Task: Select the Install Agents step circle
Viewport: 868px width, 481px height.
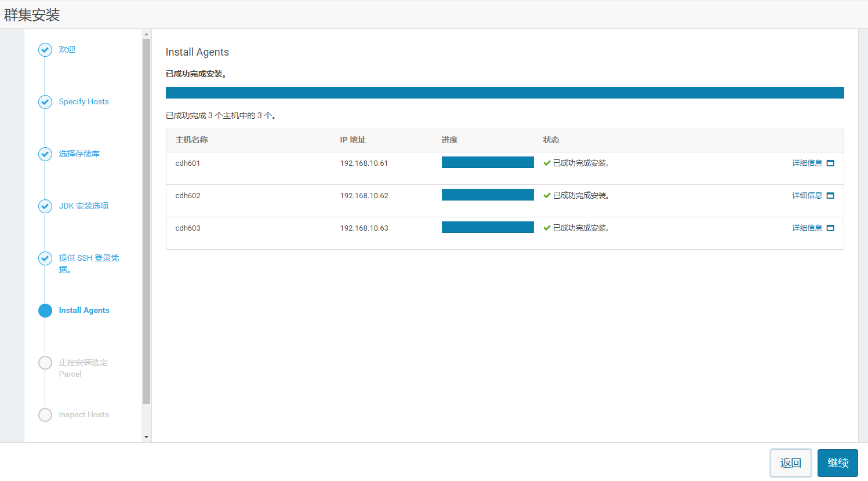Action: point(45,311)
